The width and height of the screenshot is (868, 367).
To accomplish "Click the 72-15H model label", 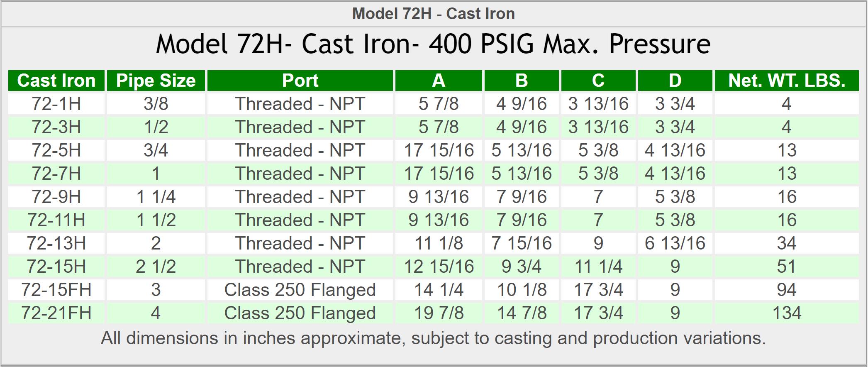I will pos(56,267).
